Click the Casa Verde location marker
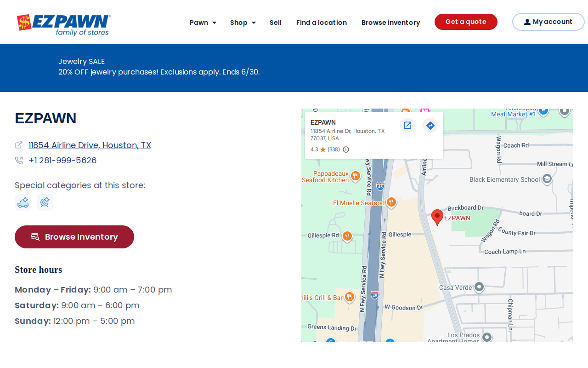The height and width of the screenshot is (368, 588). (479, 287)
